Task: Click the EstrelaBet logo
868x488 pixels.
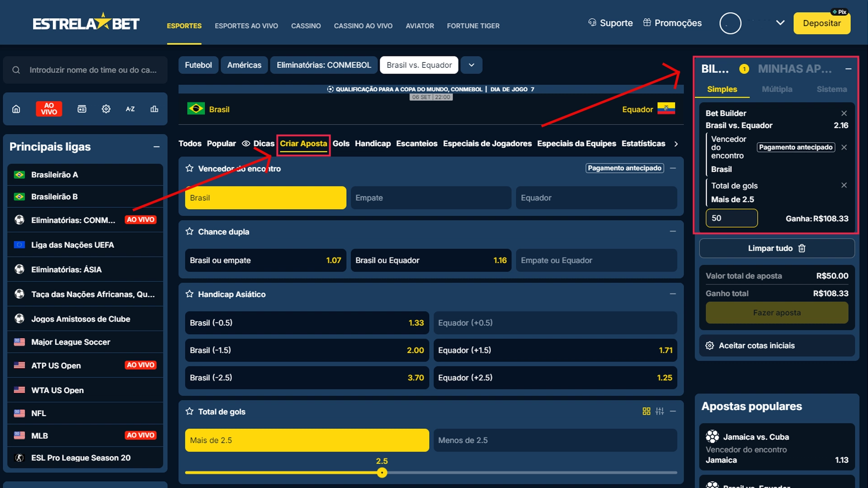Action: [86, 23]
